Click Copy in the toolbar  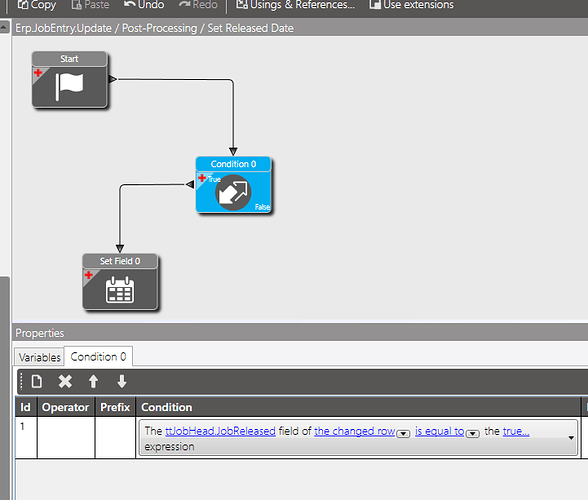(37, 5)
